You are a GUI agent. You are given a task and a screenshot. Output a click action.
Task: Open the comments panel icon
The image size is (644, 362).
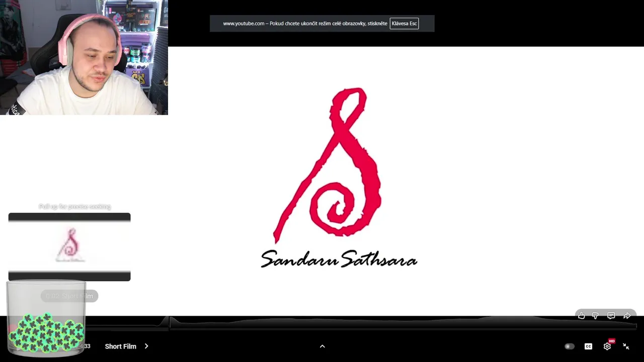point(611,316)
